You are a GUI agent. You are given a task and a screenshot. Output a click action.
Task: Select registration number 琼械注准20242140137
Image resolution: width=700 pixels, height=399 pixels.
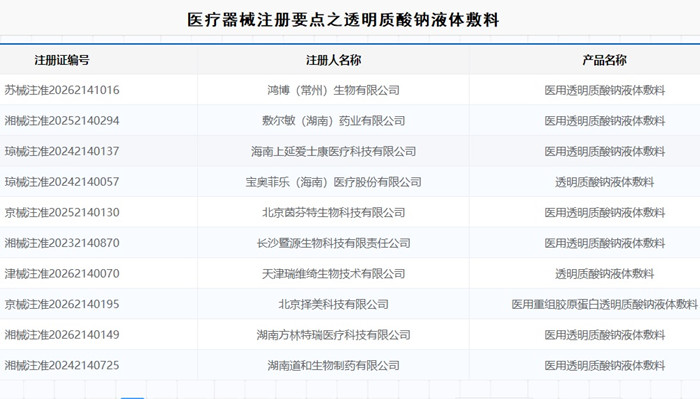click(62, 151)
